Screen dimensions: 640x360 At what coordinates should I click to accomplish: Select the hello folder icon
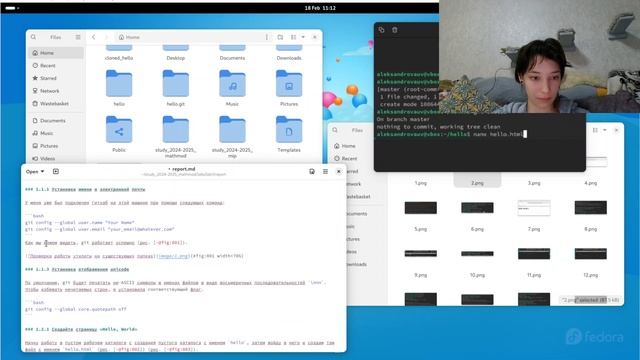point(119,83)
